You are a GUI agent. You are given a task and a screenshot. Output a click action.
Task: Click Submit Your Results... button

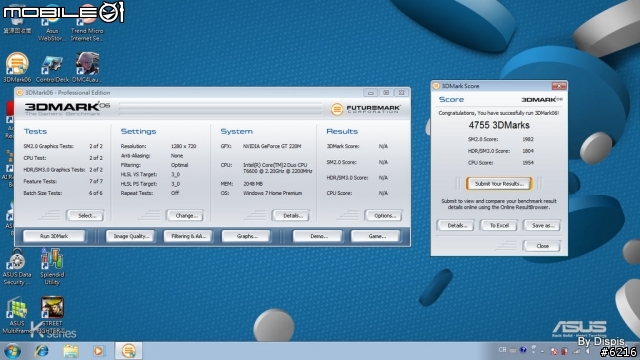click(x=499, y=184)
